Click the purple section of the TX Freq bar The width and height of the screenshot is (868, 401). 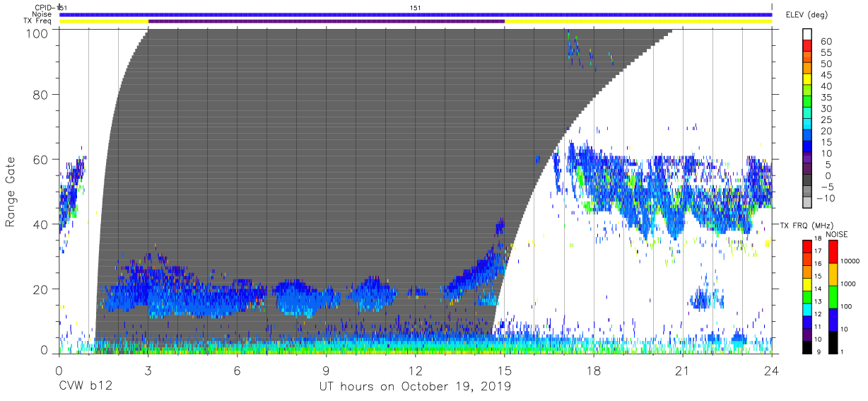point(327,21)
